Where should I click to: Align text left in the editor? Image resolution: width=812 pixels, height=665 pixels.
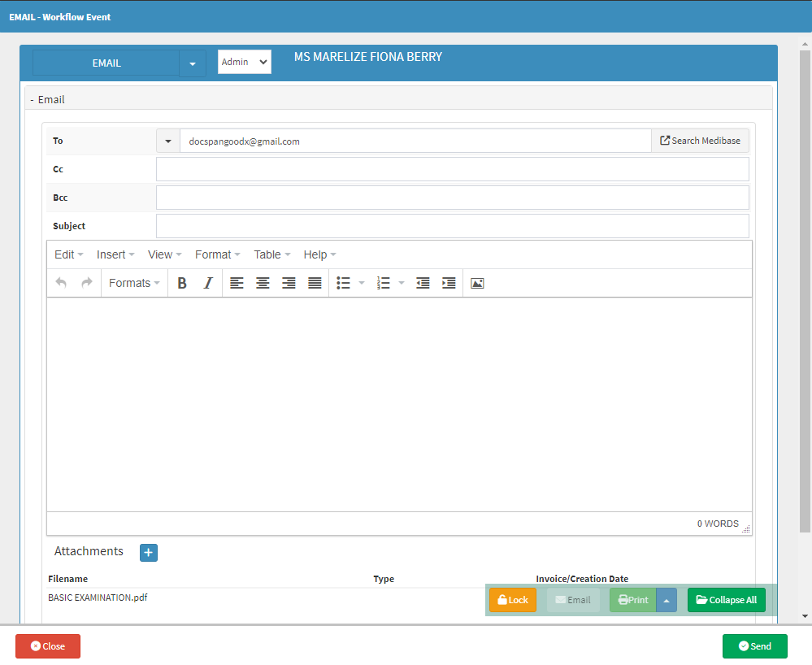pos(237,283)
